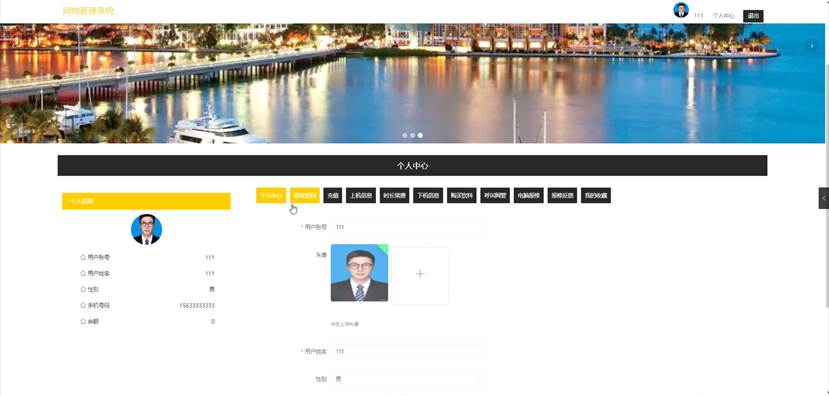This screenshot has height=396, width=829.
Task: Open the 我的收藏 tab
Action: pyautogui.click(x=596, y=196)
